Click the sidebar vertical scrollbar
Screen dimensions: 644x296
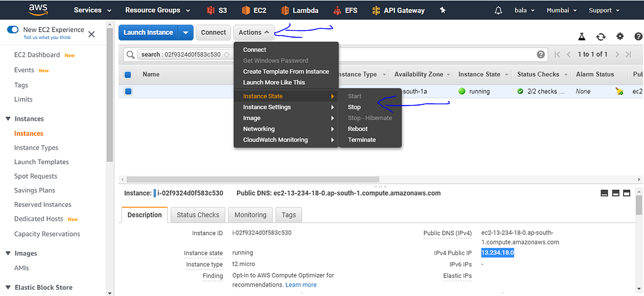(x=109, y=94)
